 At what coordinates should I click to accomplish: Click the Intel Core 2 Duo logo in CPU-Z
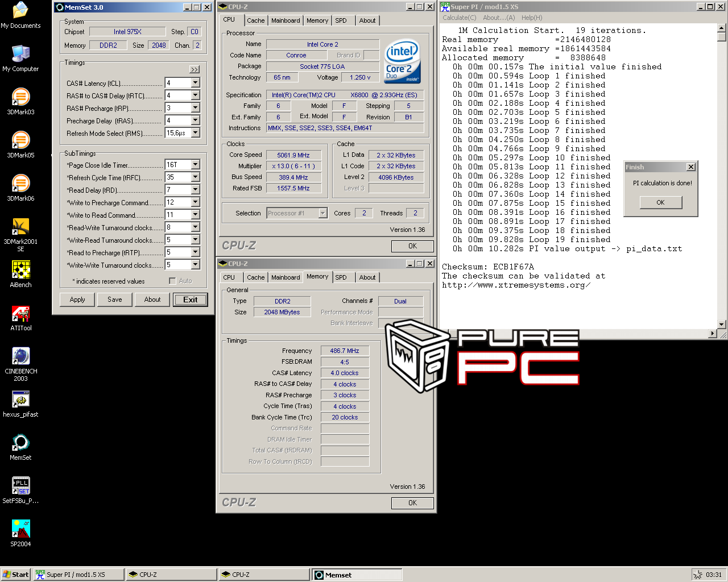pos(402,61)
